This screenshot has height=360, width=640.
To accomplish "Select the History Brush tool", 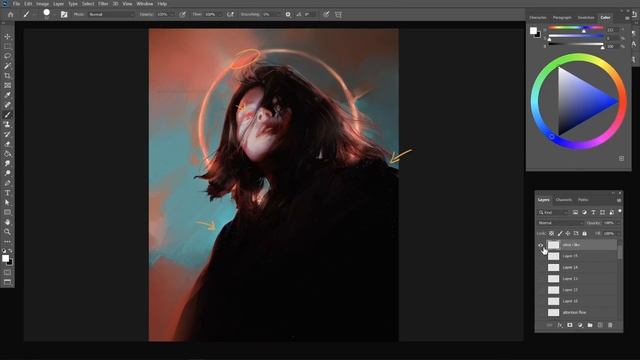I will click(x=7, y=135).
